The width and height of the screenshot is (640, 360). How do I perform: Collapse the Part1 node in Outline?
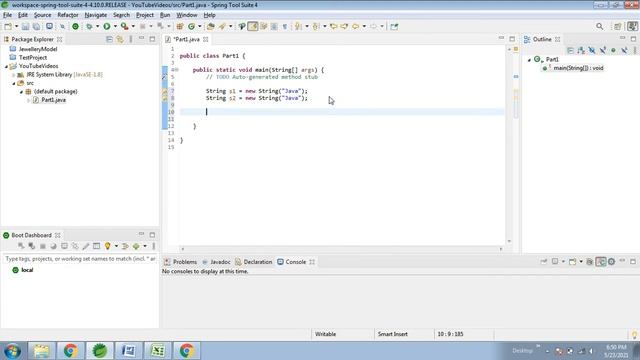click(x=529, y=60)
